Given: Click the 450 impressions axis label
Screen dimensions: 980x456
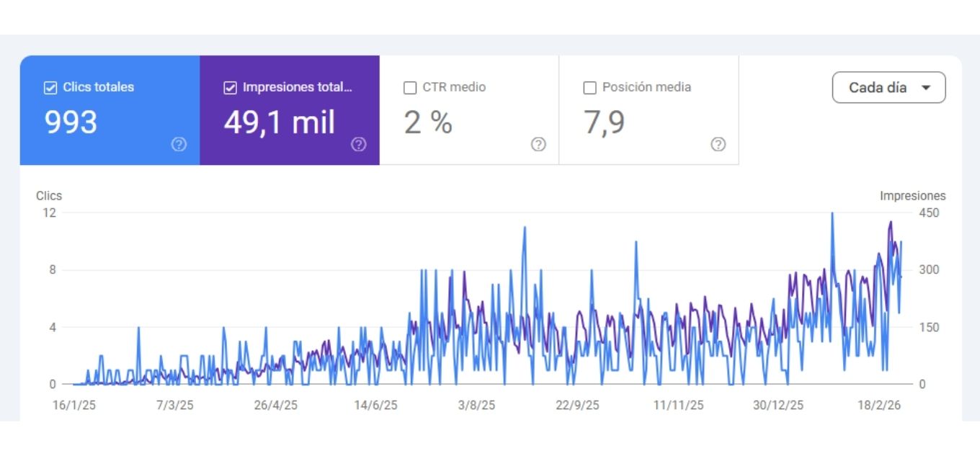Looking at the screenshot, I should tap(929, 213).
